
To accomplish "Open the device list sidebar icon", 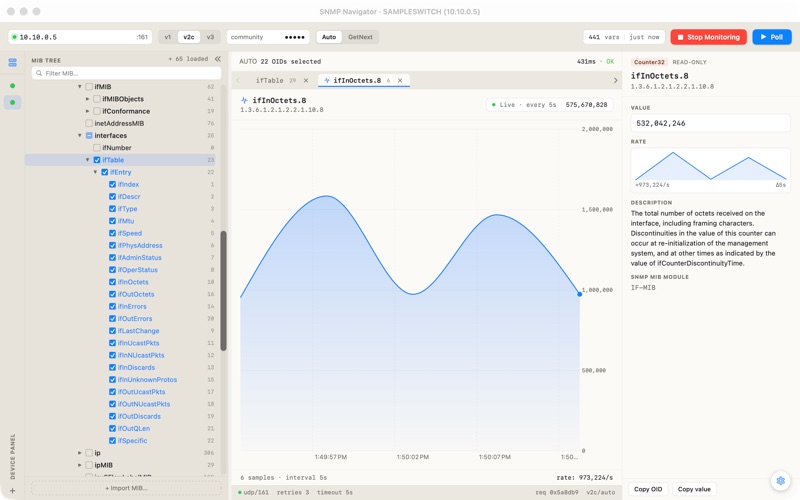I will pyautogui.click(x=12, y=62).
